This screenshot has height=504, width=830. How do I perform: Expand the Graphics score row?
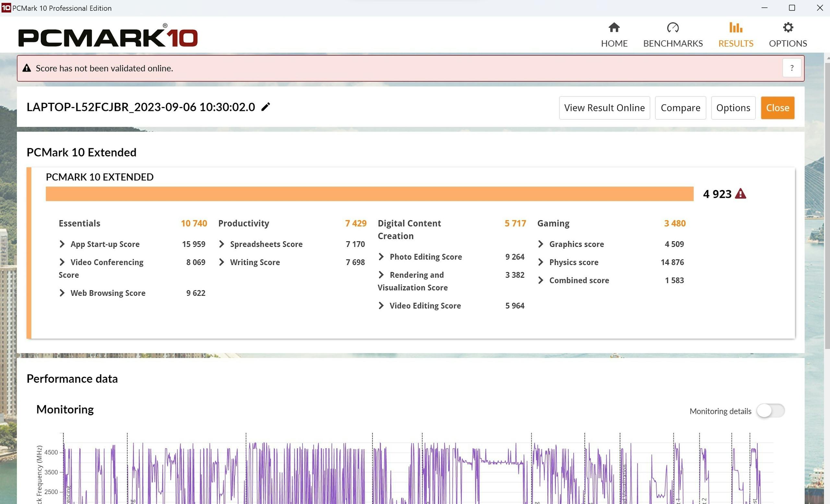[x=541, y=244]
